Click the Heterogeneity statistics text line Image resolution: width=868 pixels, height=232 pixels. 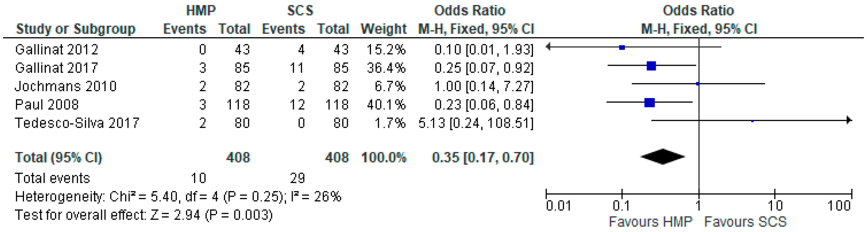coord(178,197)
